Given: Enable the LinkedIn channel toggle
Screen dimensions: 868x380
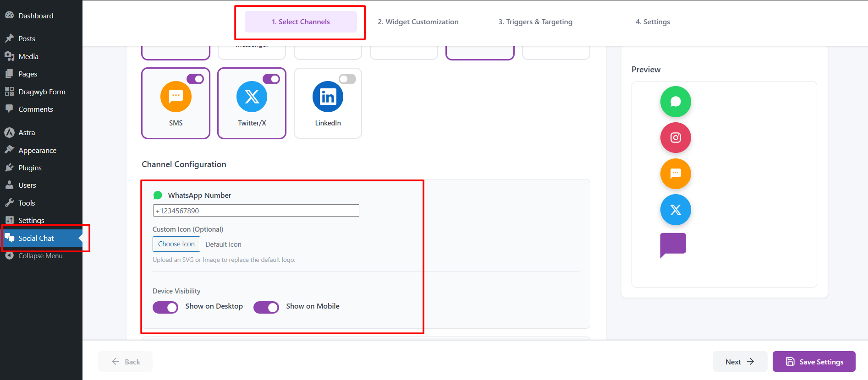Looking at the screenshot, I should pos(347,79).
